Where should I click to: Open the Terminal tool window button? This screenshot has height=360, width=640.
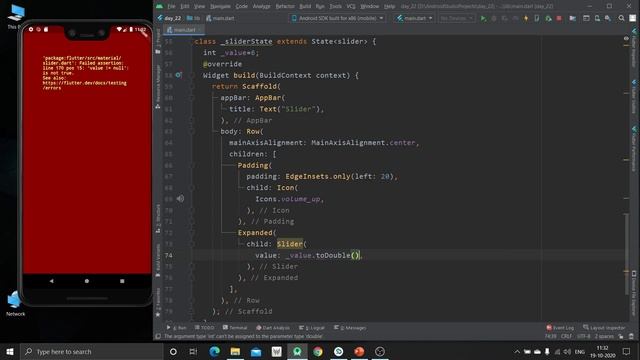(x=235, y=328)
